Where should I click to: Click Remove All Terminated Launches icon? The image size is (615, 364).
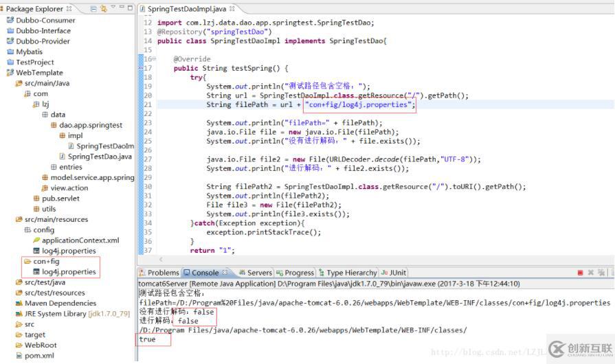[x=601, y=273]
